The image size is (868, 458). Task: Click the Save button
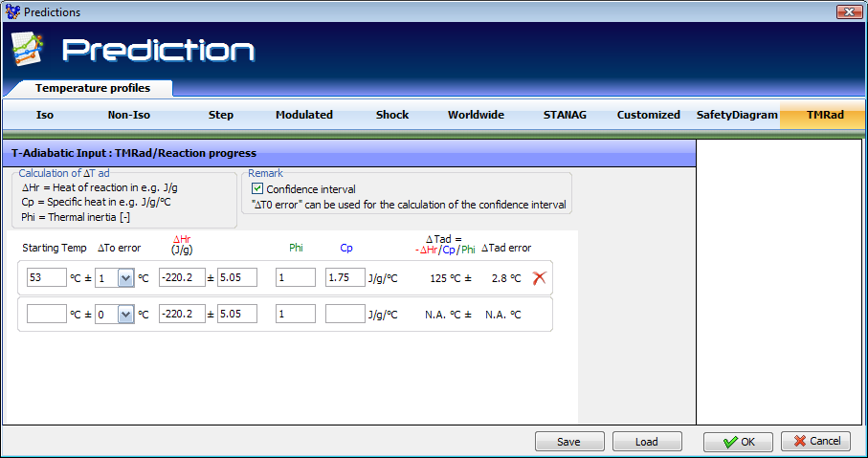(x=569, y=442)
